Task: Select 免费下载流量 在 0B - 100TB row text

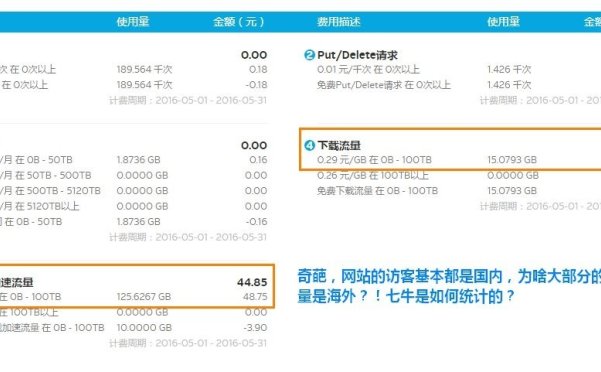Action: click(x=377, y=191)
